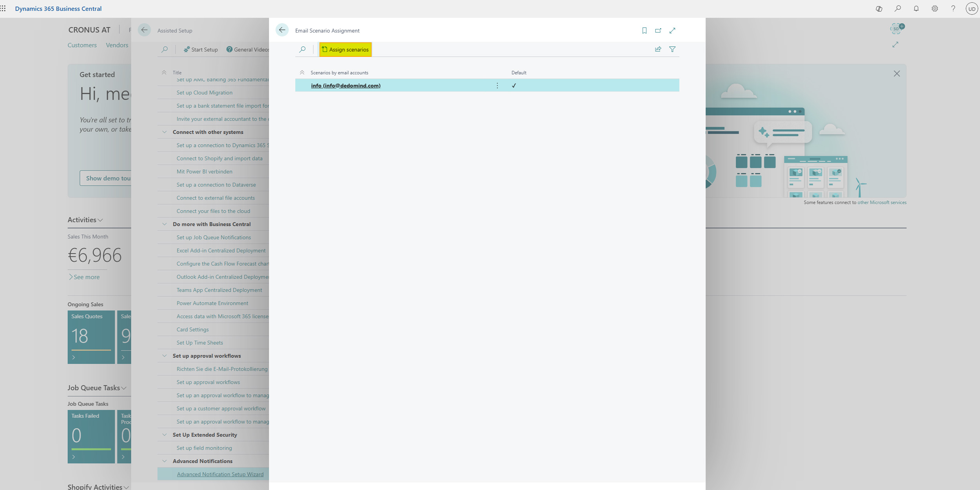Bookmark the Email Scenario Assignment page
980x490 pixels.
644,30
